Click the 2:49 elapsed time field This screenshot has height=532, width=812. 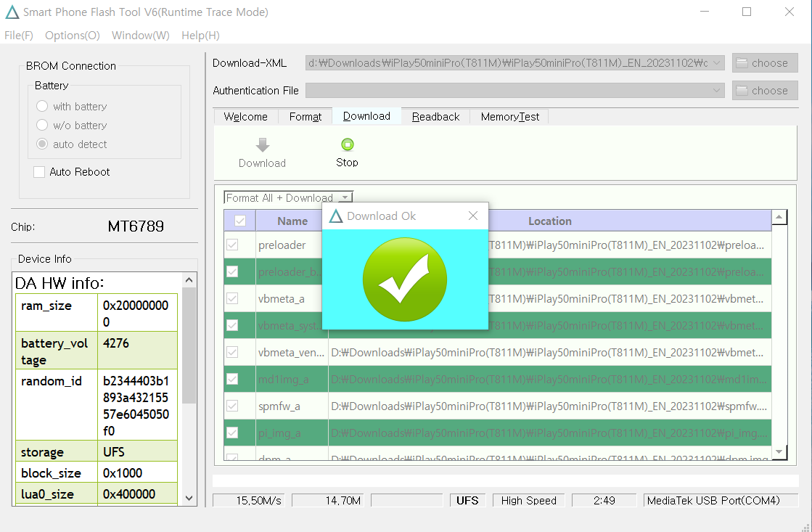pyautogui.click(x=604, y=500)
